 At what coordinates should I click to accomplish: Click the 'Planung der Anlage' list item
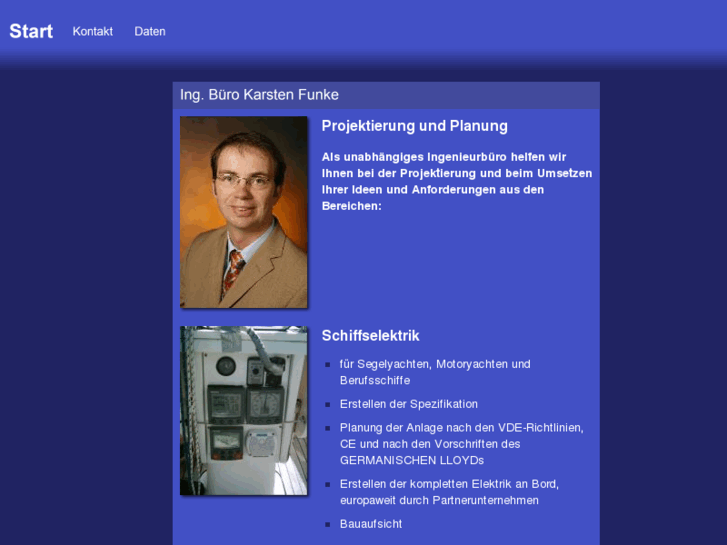click(461, 444)
